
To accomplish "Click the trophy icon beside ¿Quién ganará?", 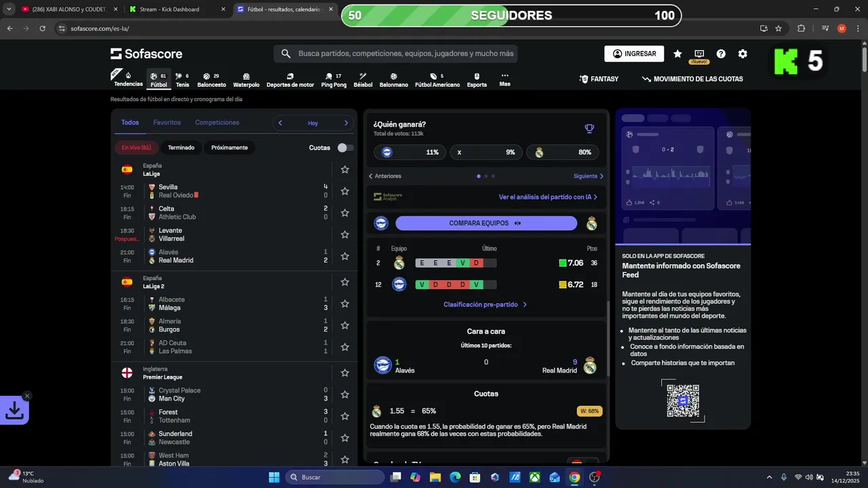I will [589, 129].
